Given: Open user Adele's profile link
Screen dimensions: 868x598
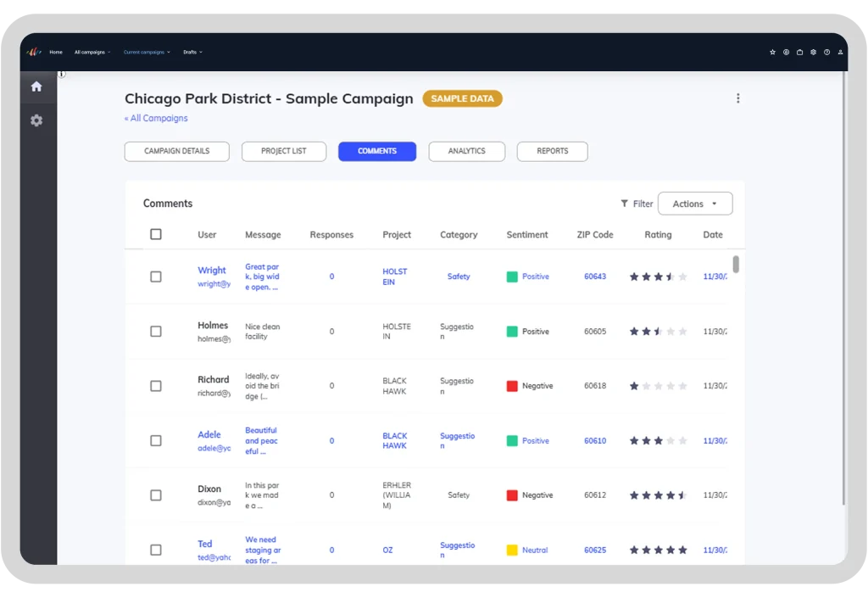Looking at the screenshot, I should tap(209, 434).
